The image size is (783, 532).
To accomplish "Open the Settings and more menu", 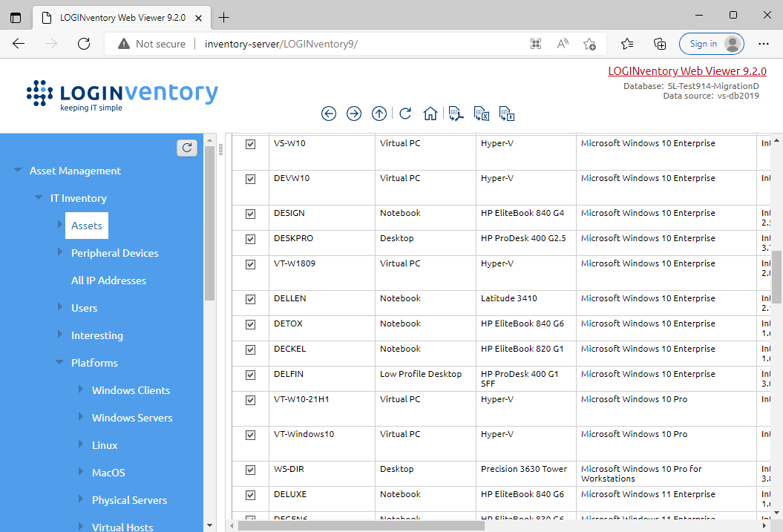I will pos(764,44).
